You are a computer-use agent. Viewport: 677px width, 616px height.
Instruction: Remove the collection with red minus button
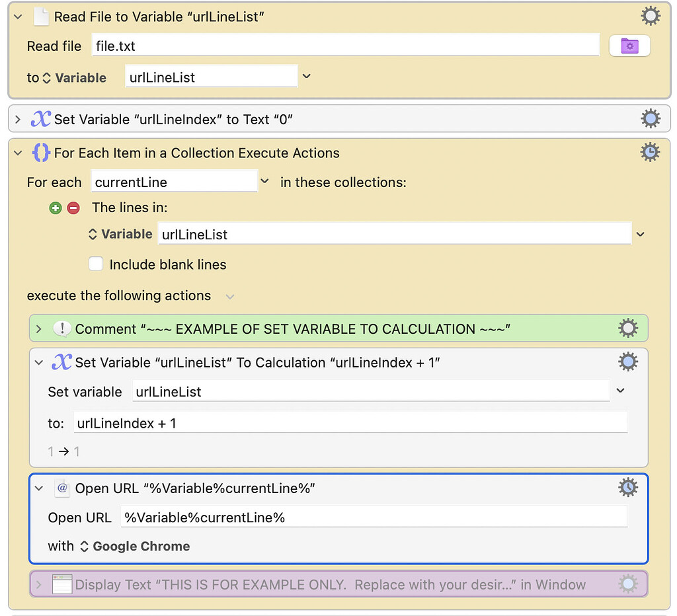[x=73, y=208]
